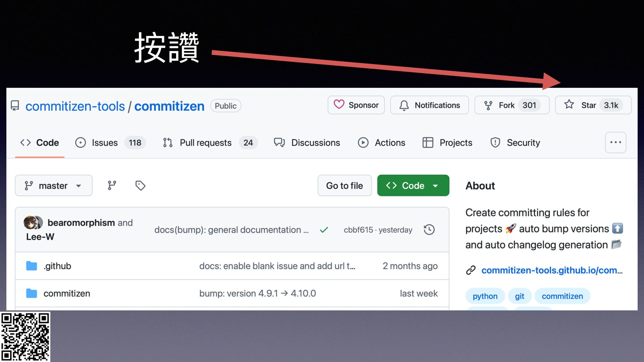View branches via the branch icon

coord(112,185)
